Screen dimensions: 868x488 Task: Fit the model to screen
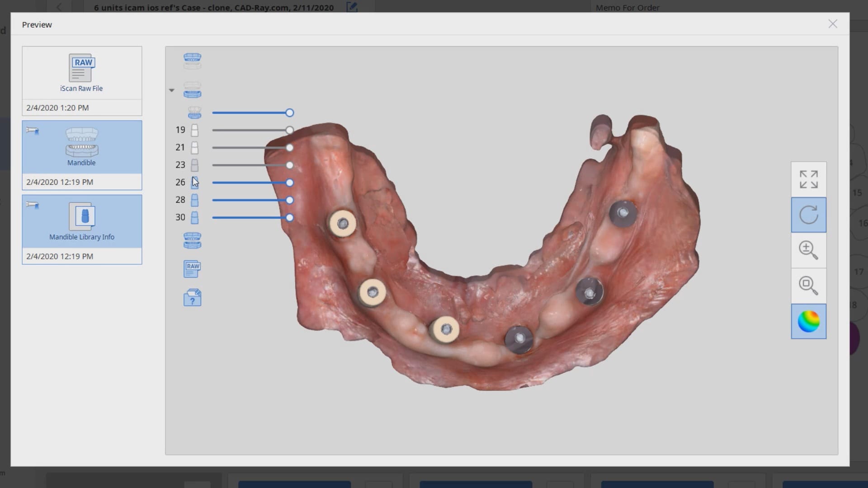click(808, 179)
